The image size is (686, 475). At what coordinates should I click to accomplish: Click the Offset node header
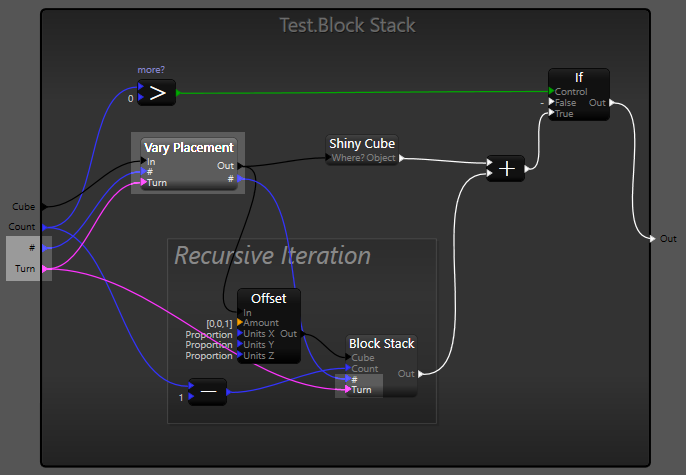(x=268, y=298)
